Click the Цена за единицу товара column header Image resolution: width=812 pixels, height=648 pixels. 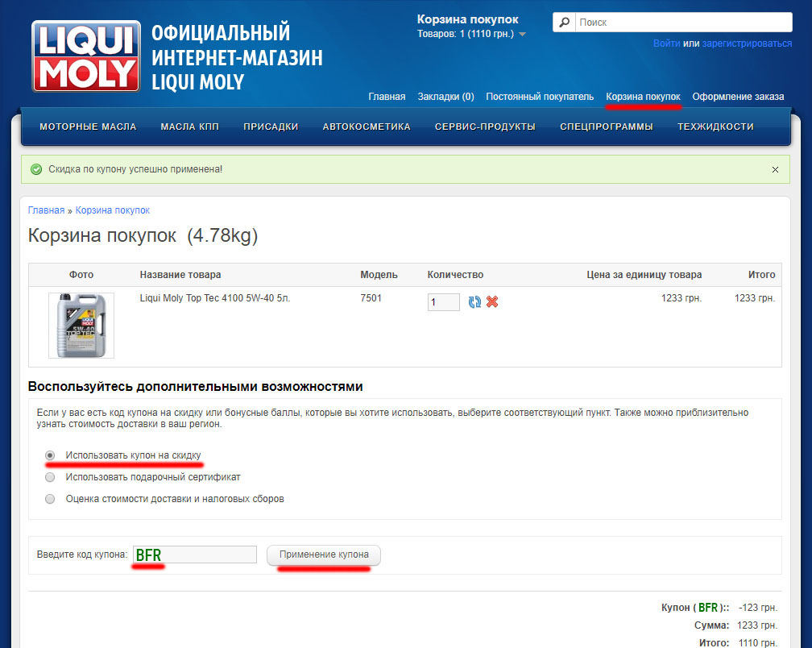pyautogui.click(x=644, y=275)
